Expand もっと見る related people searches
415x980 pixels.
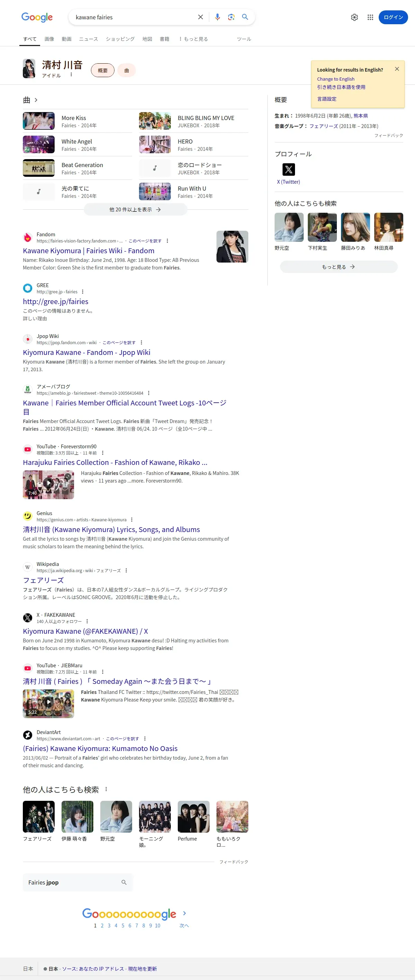coord(339,267)
